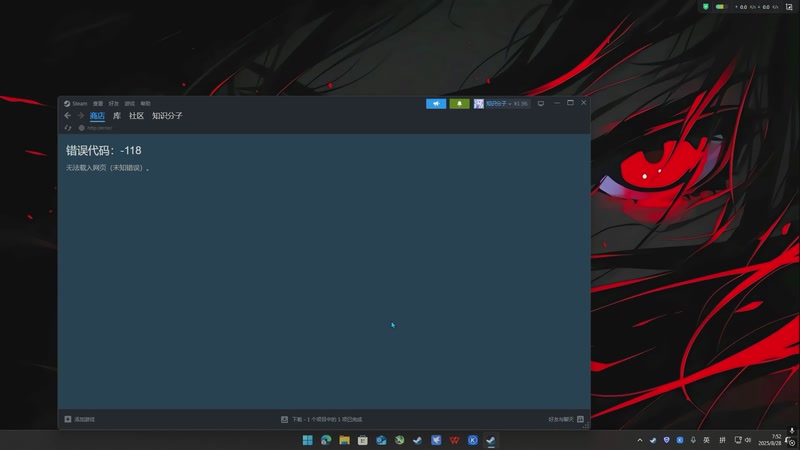Click the network speed readout at top-right
This screenshot has height=450, width=800.
tap(757, 7)
